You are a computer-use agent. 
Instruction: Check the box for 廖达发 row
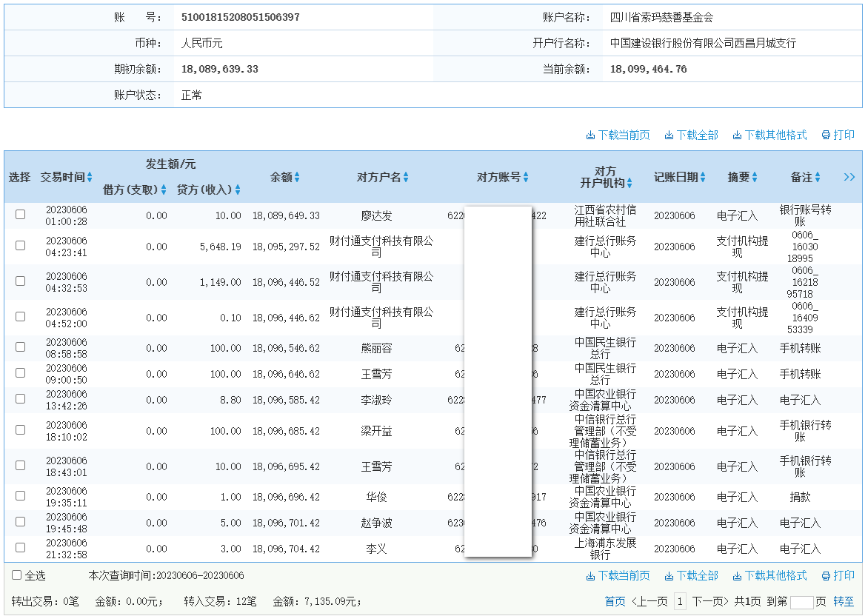21,215
